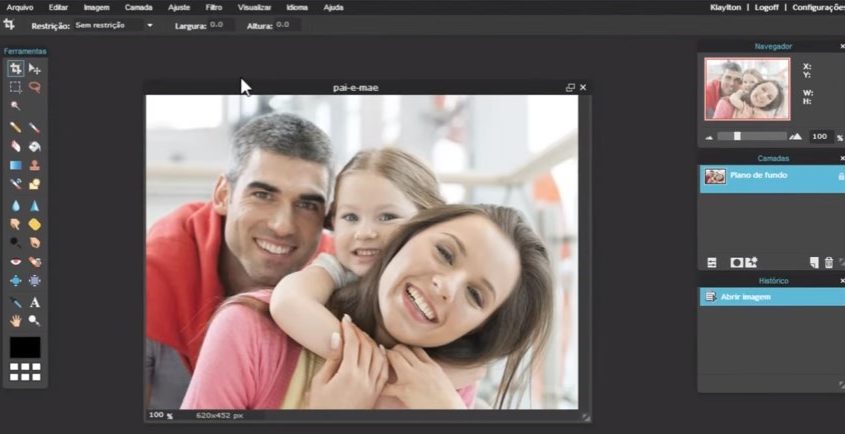The height and width of the screenshot is (434, 845).
Task: Select the Type text tool
Action: 34,302
